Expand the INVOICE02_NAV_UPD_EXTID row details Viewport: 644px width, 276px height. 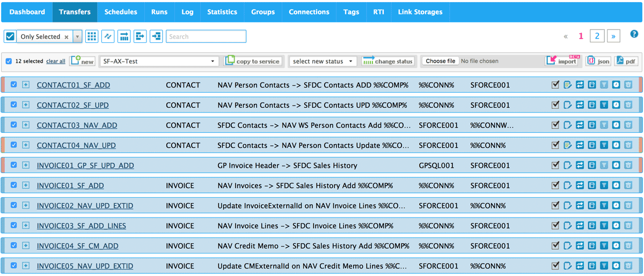[26, 205]
